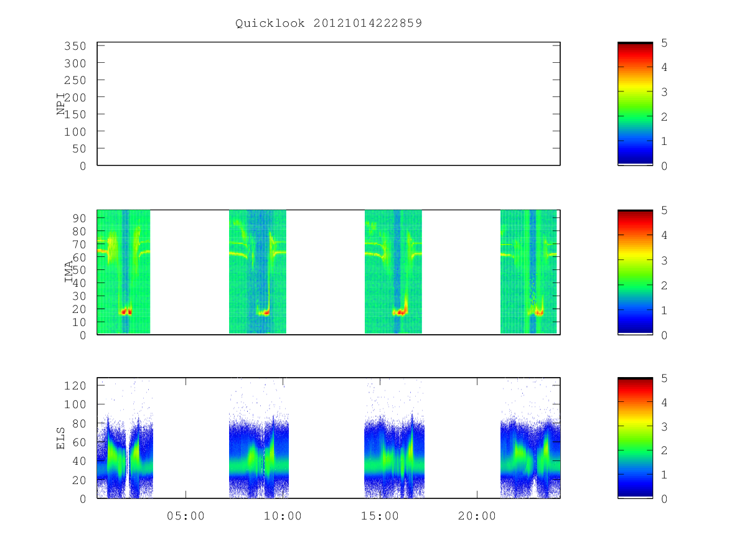Click the second ELS spectrogram segment
747x560 pixels.
[x=259, y=438]
